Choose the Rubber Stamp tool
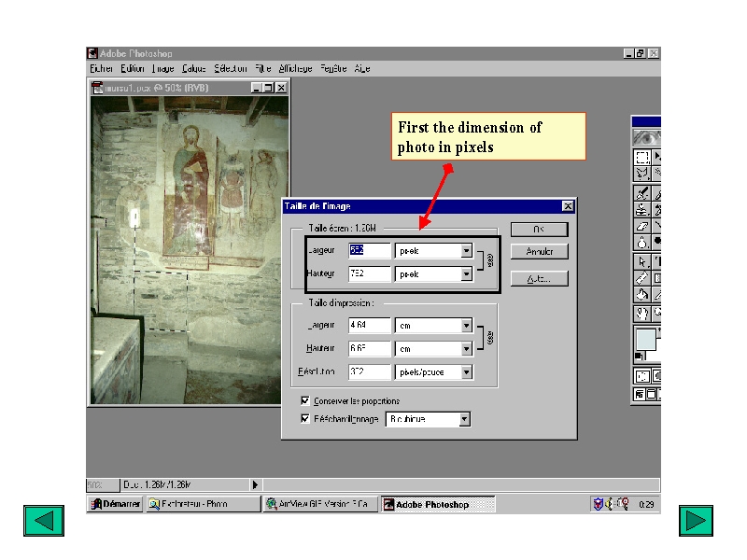Screen dimensions: 747x560 click(x=641, y=209)
